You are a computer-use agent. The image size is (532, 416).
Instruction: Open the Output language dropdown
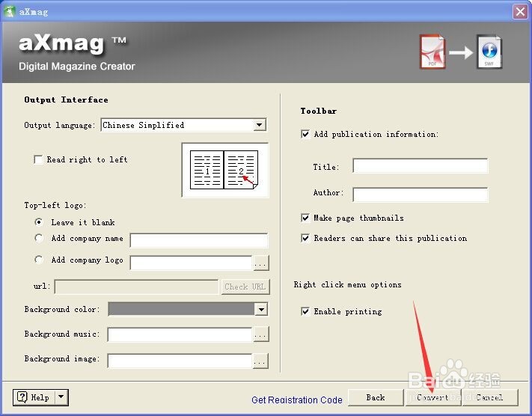[259, 125]
